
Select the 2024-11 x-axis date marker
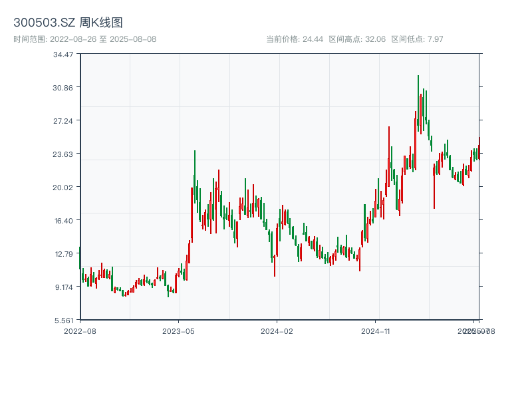coord(376,331)
